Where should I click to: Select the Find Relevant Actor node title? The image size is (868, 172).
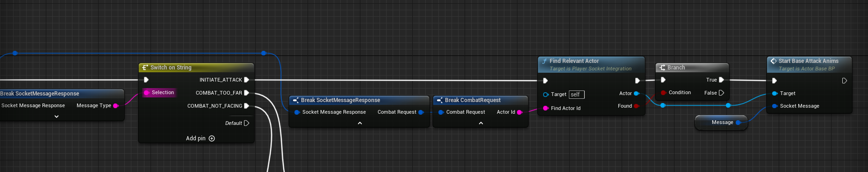tap(574, 61)
